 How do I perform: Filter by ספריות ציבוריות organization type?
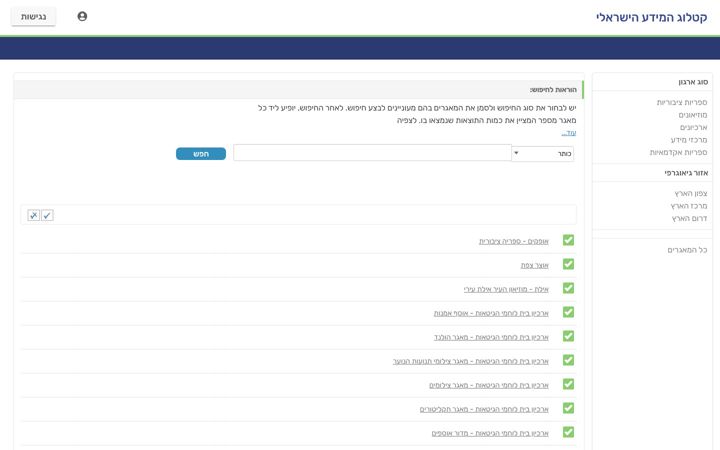pos(681,102)
